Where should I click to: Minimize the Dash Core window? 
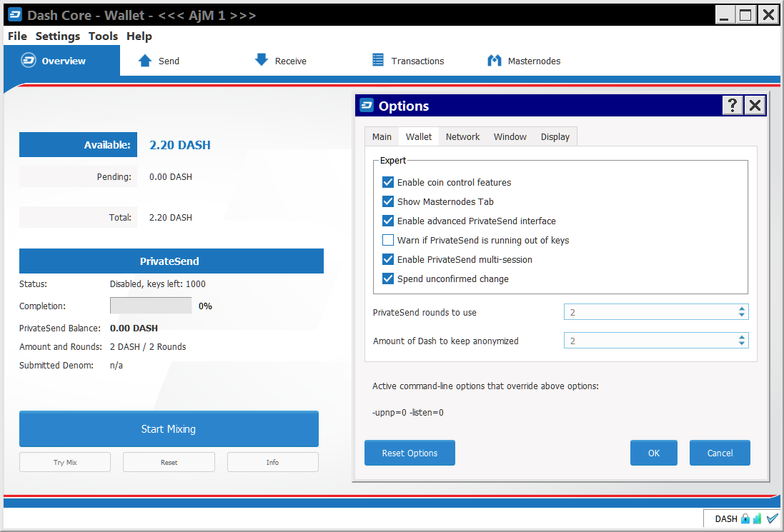(x=724, y=15)
